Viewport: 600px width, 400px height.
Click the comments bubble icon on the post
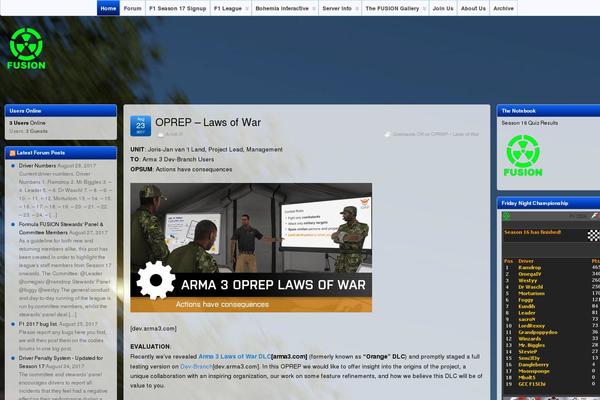(x=388, y=134)
